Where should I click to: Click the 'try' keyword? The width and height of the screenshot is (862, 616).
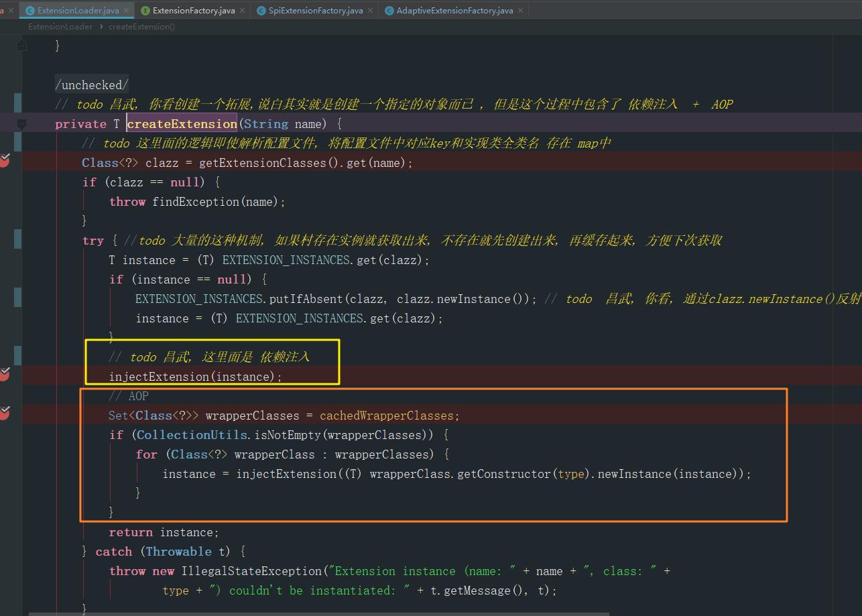pyautogui.click(x=93, y=241)
